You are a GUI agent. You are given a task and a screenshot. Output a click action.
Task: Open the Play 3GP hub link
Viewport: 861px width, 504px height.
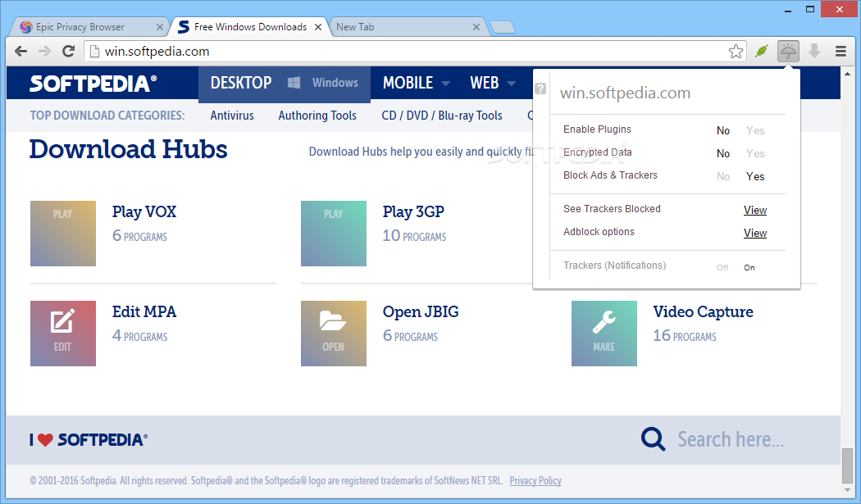(413, 212)
